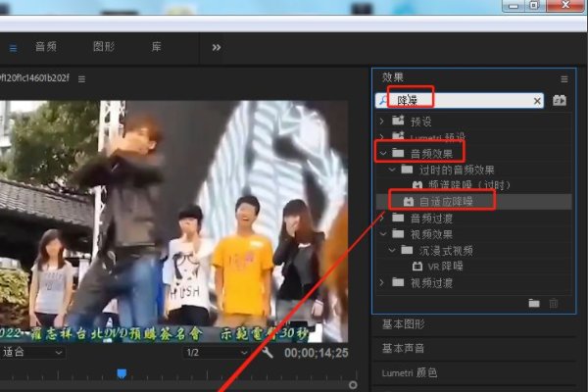Select the 自适应降噪 effect
Viewport: 588px width, 392px height.
point(446,202)
